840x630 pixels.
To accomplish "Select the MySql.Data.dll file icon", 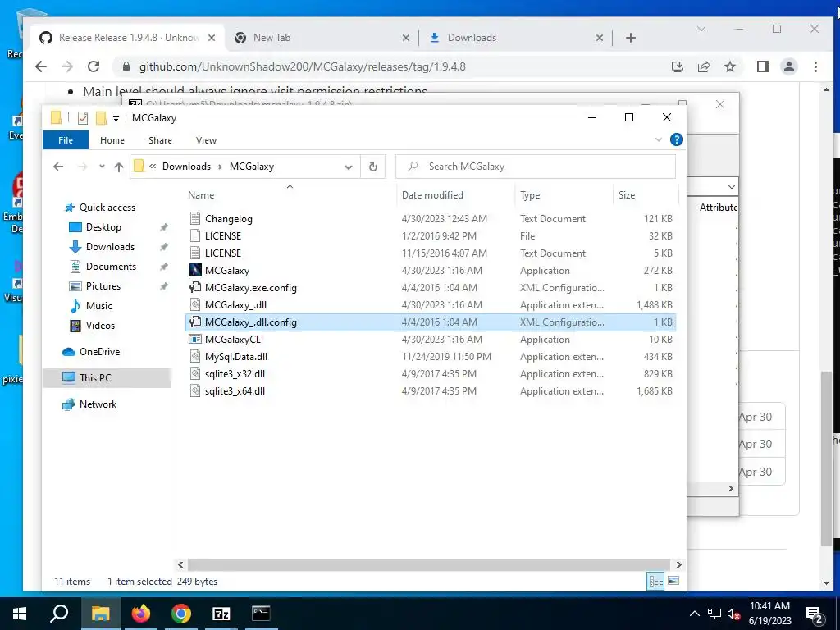I will click(x=195, y=356).
